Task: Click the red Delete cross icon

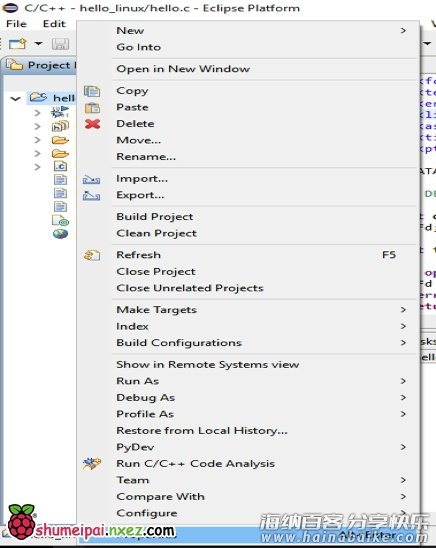Action: coord(92,124)
